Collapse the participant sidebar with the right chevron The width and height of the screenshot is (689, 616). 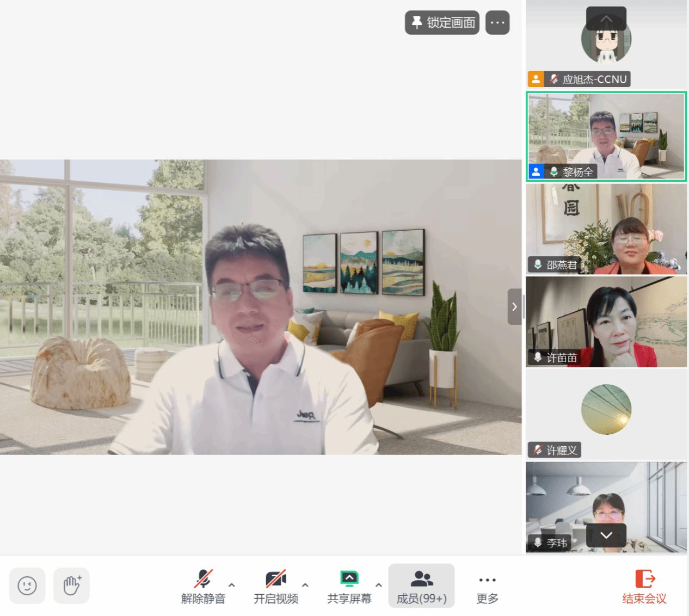[514, 307]
